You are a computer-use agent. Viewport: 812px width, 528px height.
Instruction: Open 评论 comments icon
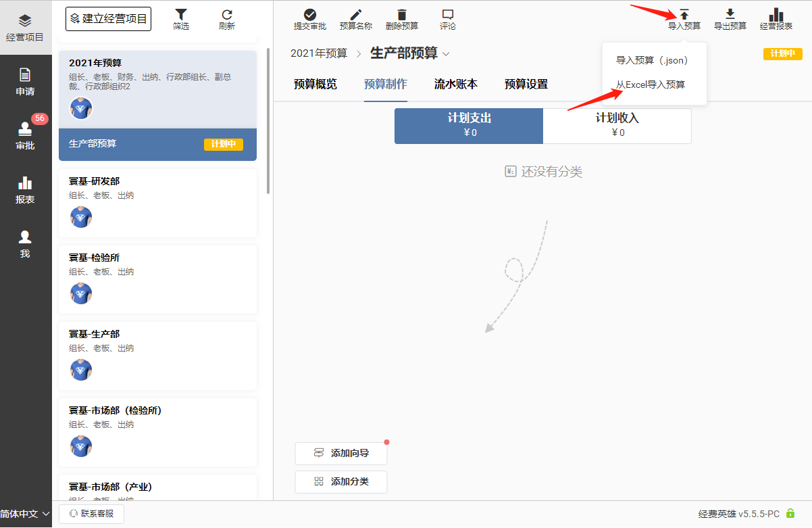click(447, 15)
